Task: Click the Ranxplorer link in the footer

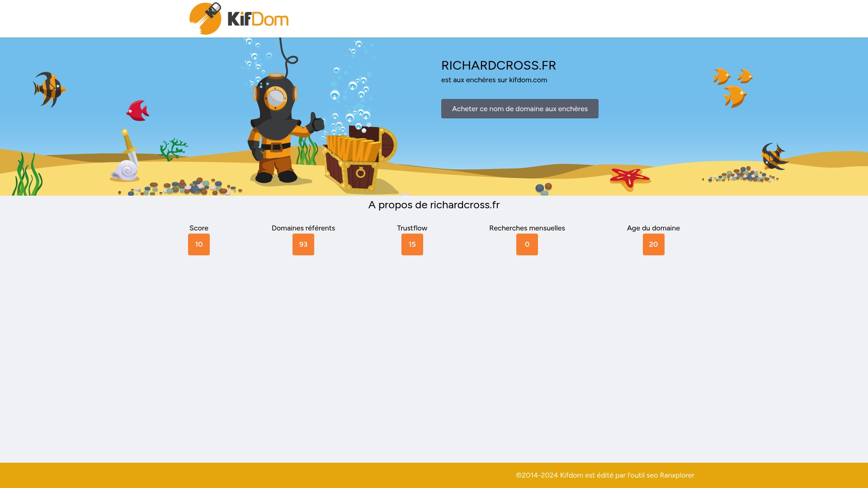Action: click(x=677, y=475)
